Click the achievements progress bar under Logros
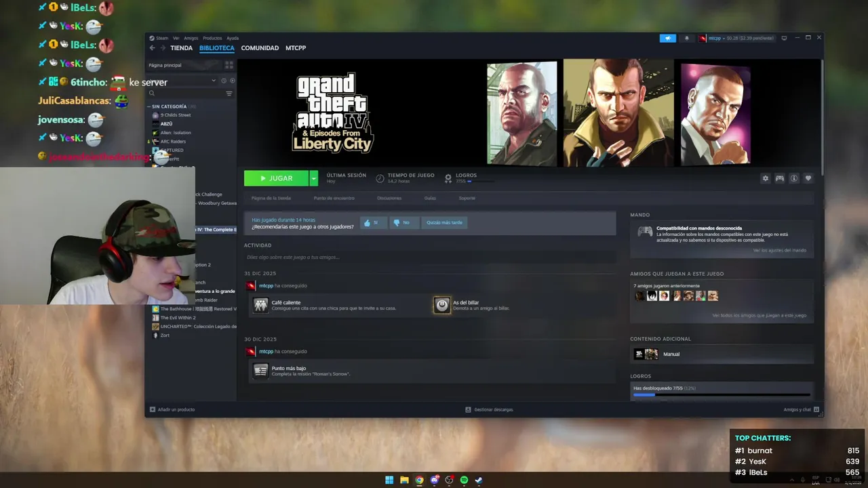Viewport: 868px width, 488px height. pyautogui.click(x=722, y=394)
